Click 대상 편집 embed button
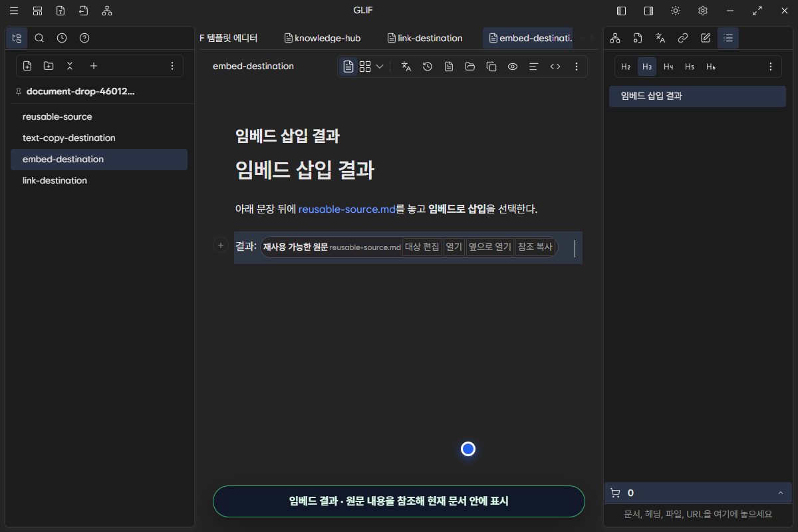The height and width of the screenshot is (532, 798). pyautogui.click(x=422, y=247)
